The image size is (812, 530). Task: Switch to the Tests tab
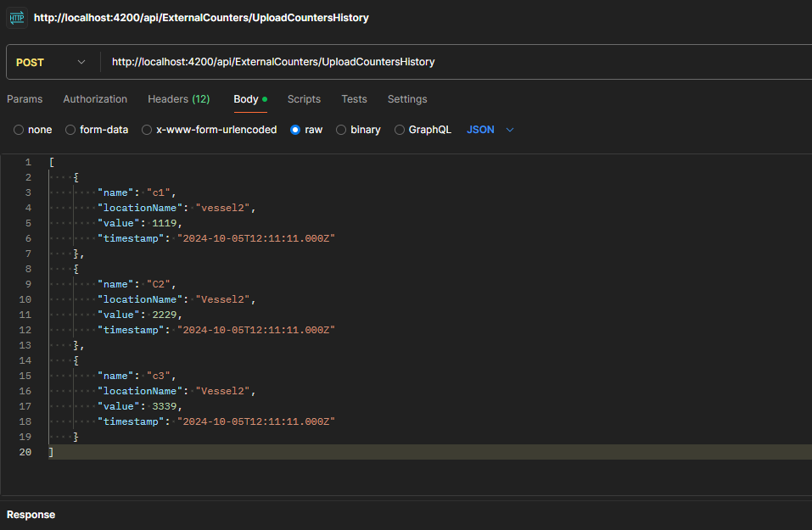coord(354,99)
